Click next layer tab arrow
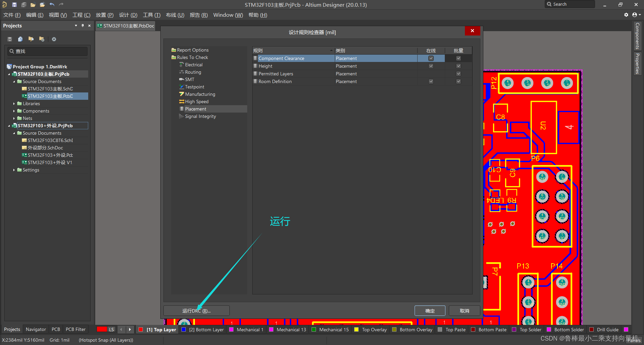 [x=130, y=330]
